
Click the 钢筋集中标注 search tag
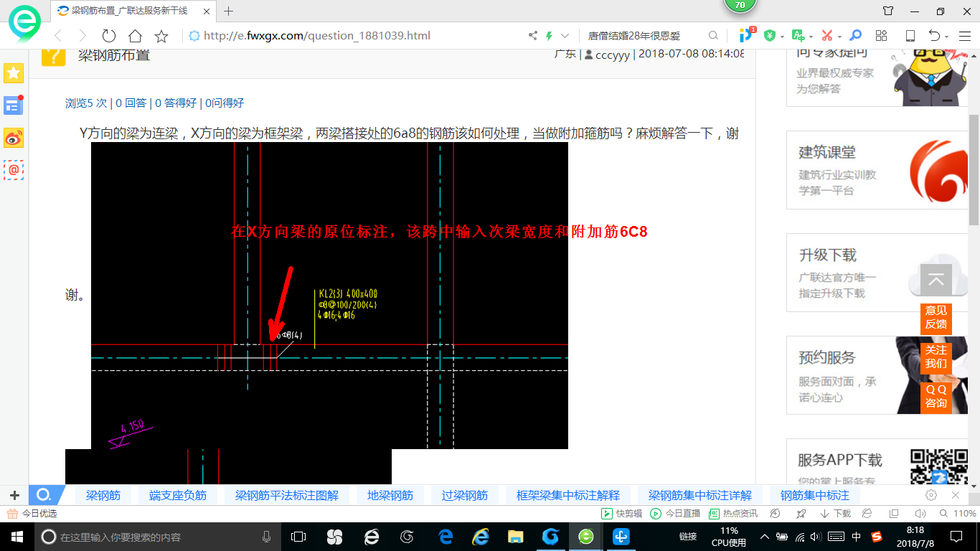coord(815,495)
